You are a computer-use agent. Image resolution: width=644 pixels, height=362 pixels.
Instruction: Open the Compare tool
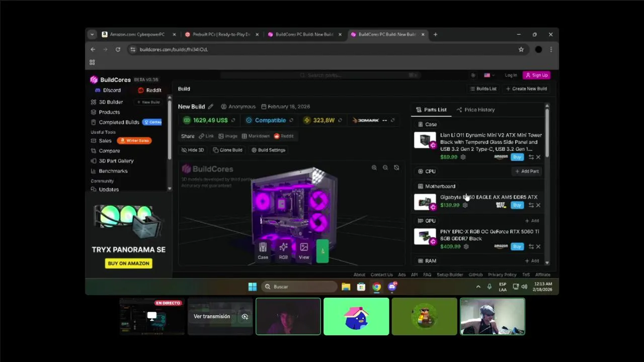point(105,151)
